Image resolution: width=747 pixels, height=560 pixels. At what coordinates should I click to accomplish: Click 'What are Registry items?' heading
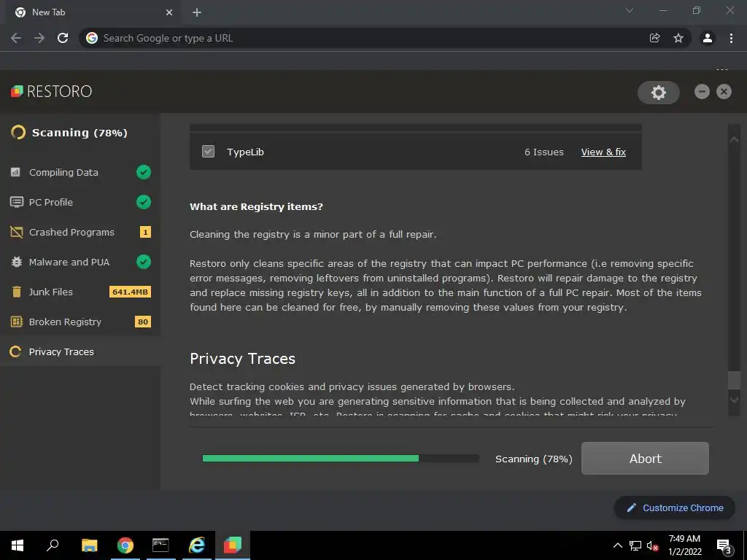pyautogui.click(x=256, y=206)
